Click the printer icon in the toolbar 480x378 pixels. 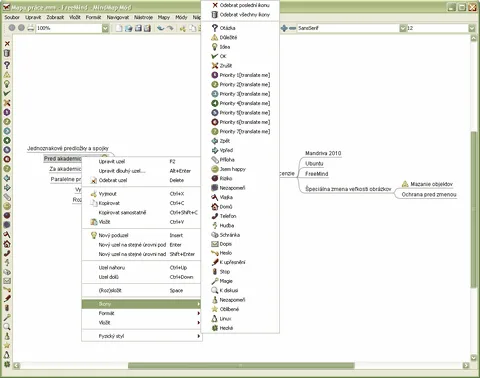tap(31, 28)
